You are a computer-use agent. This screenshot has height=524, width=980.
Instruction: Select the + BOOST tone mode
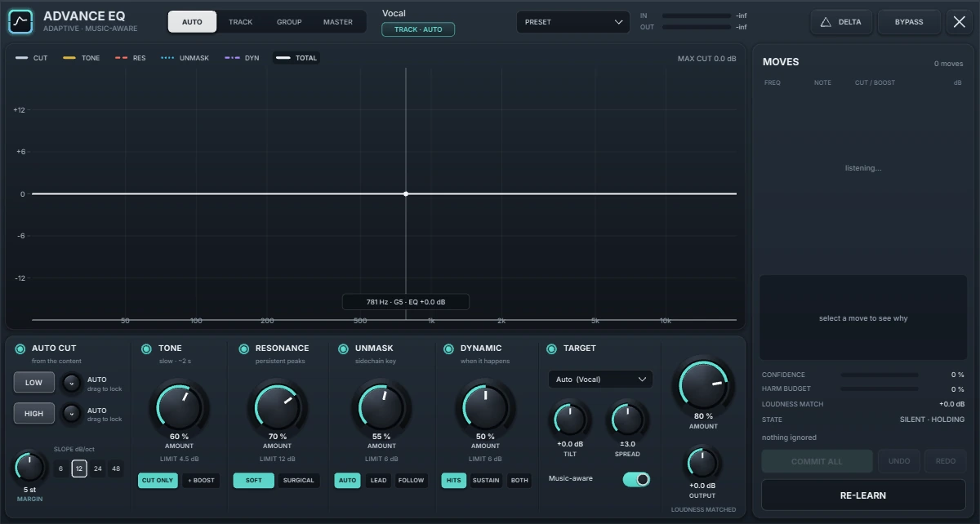[x=200, y=480]
